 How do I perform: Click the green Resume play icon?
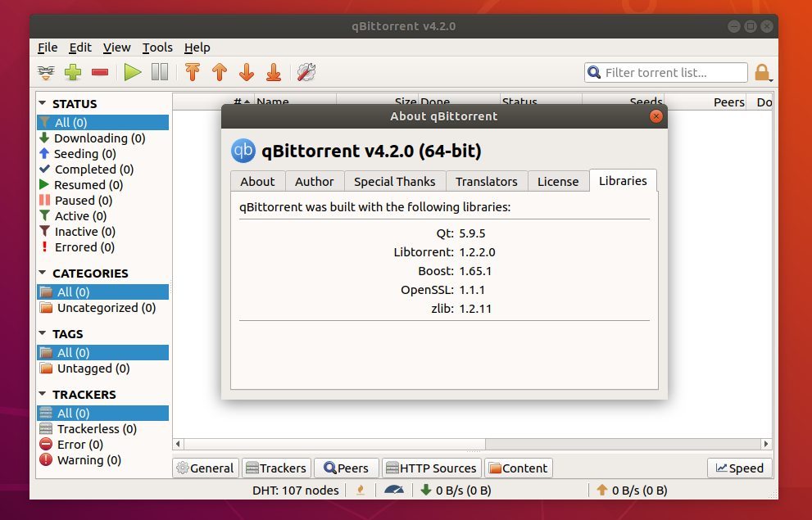133,72
